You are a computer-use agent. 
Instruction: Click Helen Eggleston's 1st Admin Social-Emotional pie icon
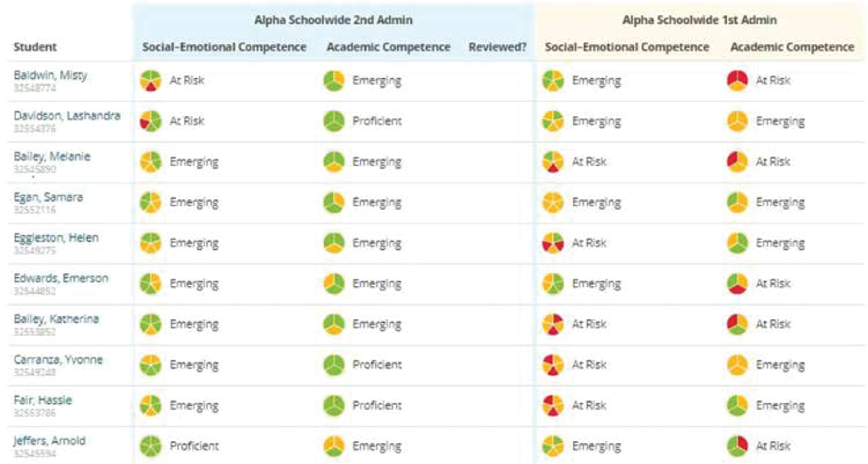pos(553,243)
